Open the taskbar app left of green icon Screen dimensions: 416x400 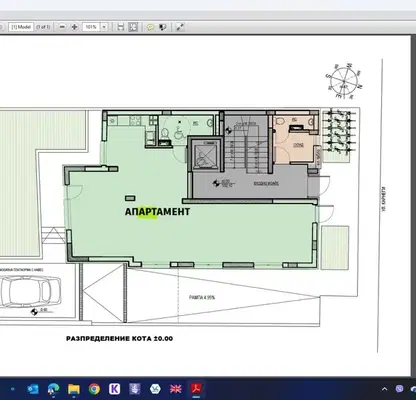(135, 389)
